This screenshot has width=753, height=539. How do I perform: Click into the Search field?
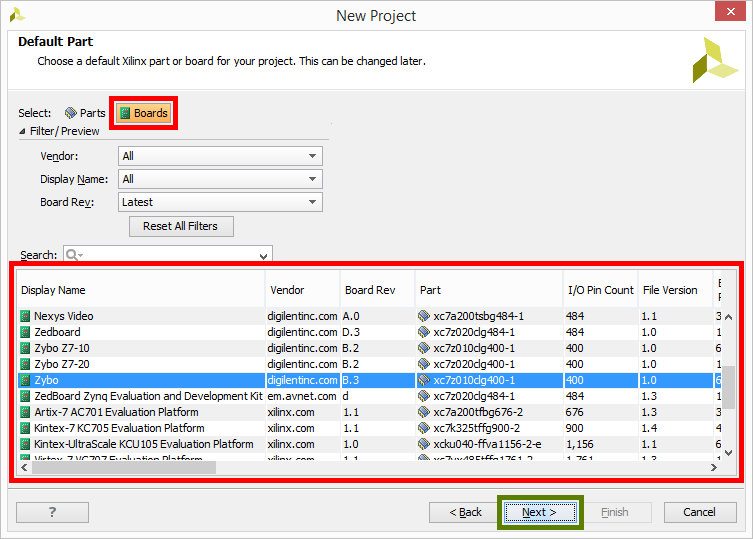click(168, 255)
